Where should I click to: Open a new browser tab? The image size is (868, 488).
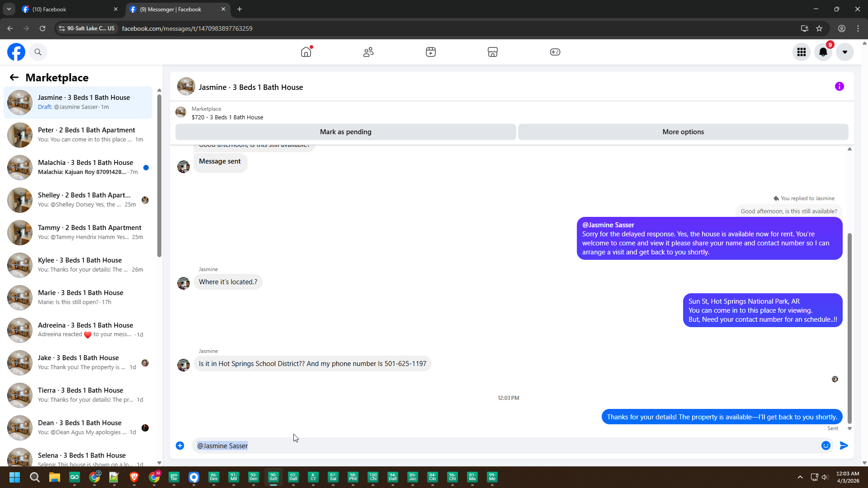tap(240, 9)
